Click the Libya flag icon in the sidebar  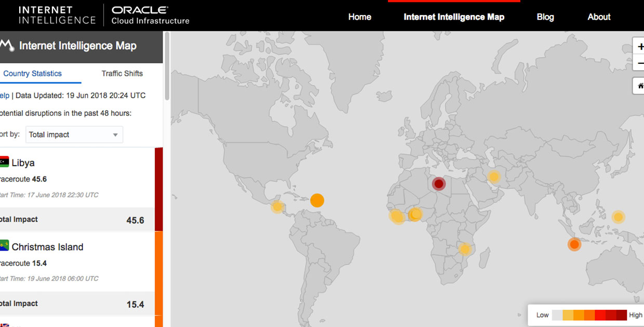point(4,161)
